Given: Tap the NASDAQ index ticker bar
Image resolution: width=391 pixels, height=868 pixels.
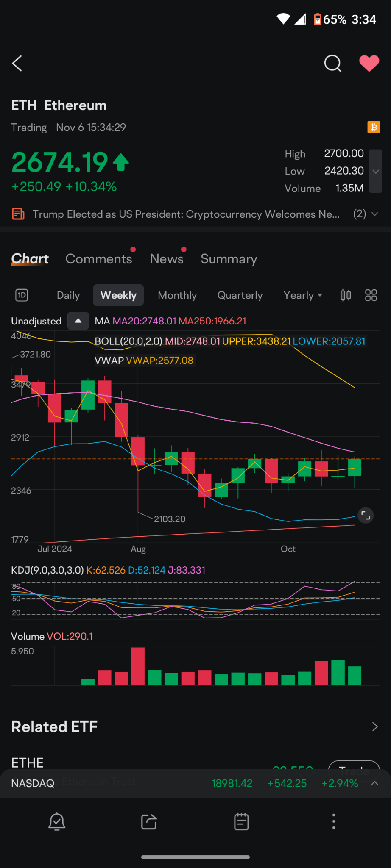Looking at the screenshot, I should coord(195,783).
